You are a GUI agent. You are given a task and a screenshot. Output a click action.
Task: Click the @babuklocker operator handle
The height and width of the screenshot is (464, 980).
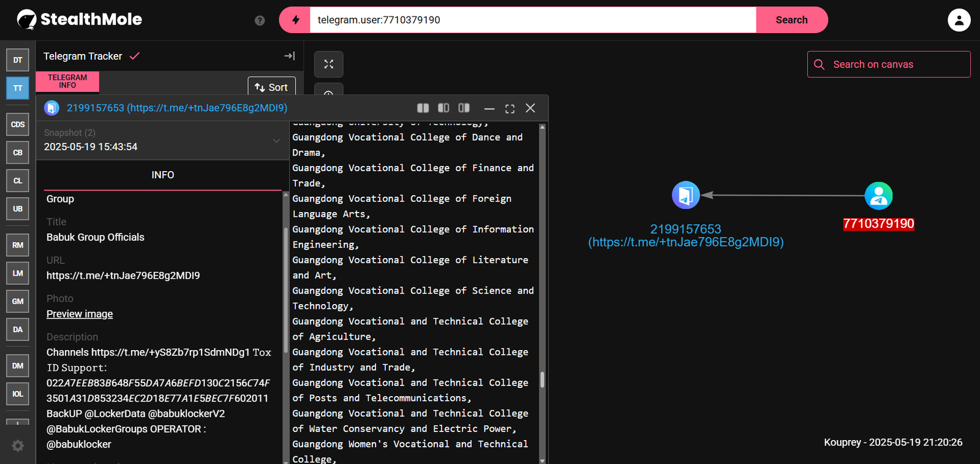pyautogui.click(x=79, y=444)
